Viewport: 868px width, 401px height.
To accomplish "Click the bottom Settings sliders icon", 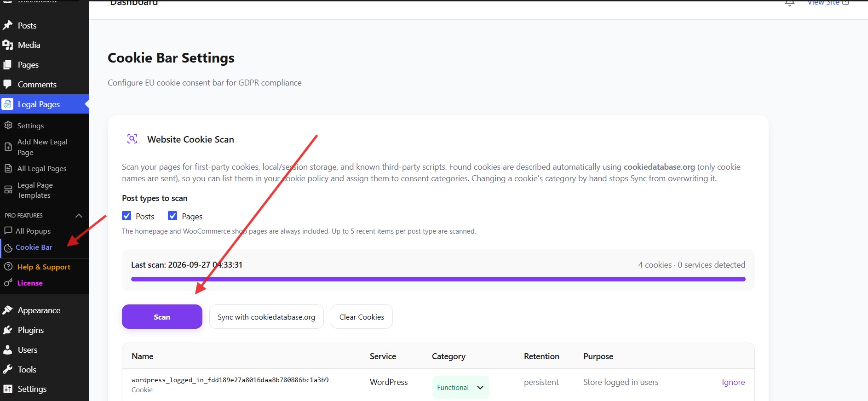I will click(7, 389).
